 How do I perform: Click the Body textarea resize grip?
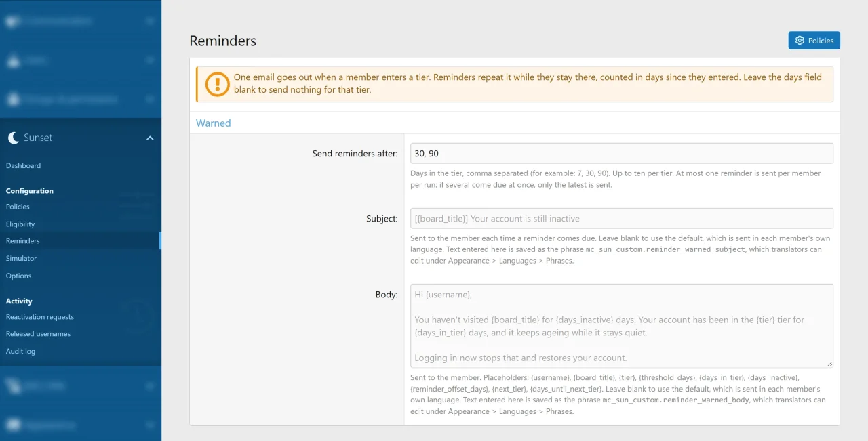coord(829,364)
